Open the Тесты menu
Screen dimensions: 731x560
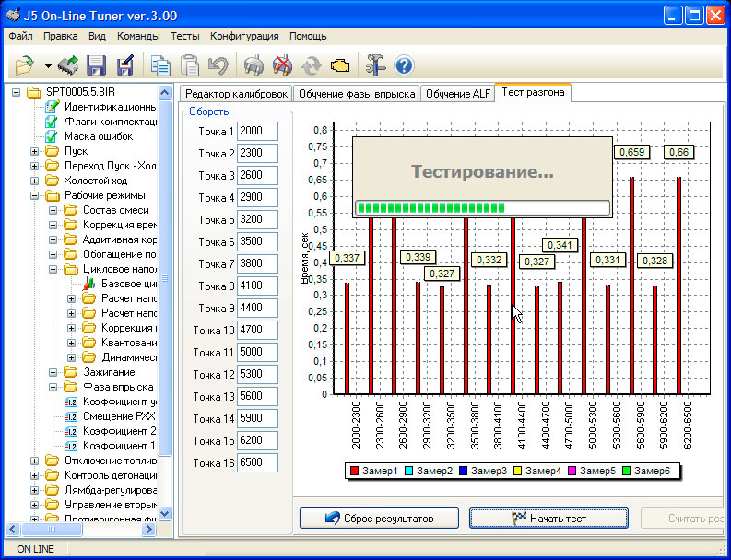click(184, 36)
